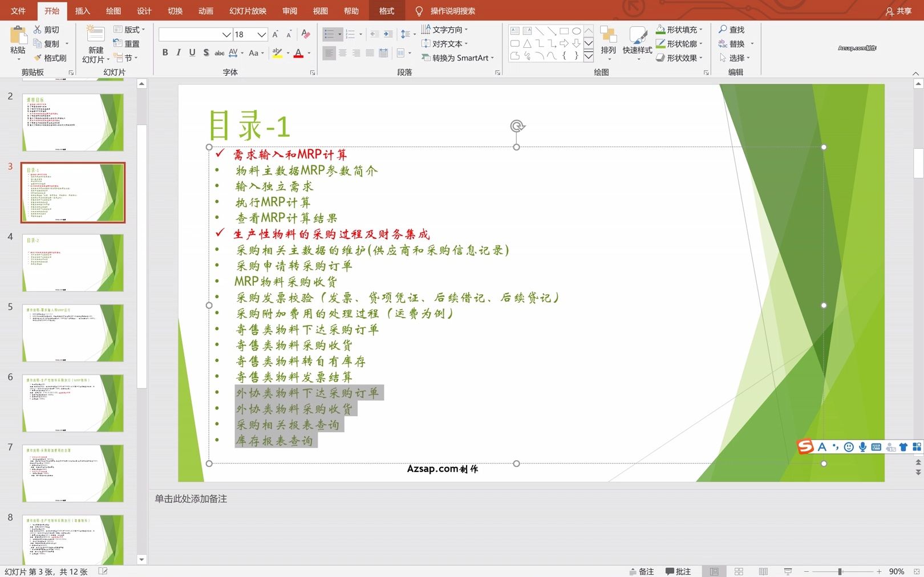Fit slide to current window icon

click(917, 571)
